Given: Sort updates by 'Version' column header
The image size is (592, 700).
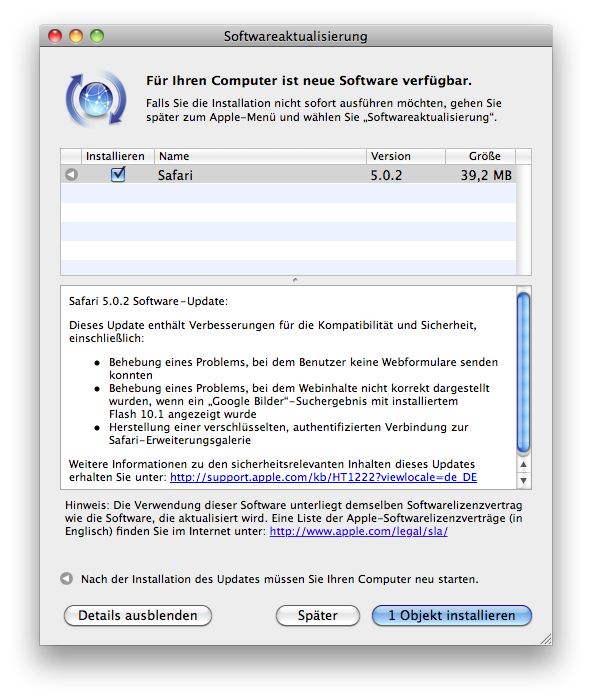Looking at the screenshot, I should [x=406, y=156].
